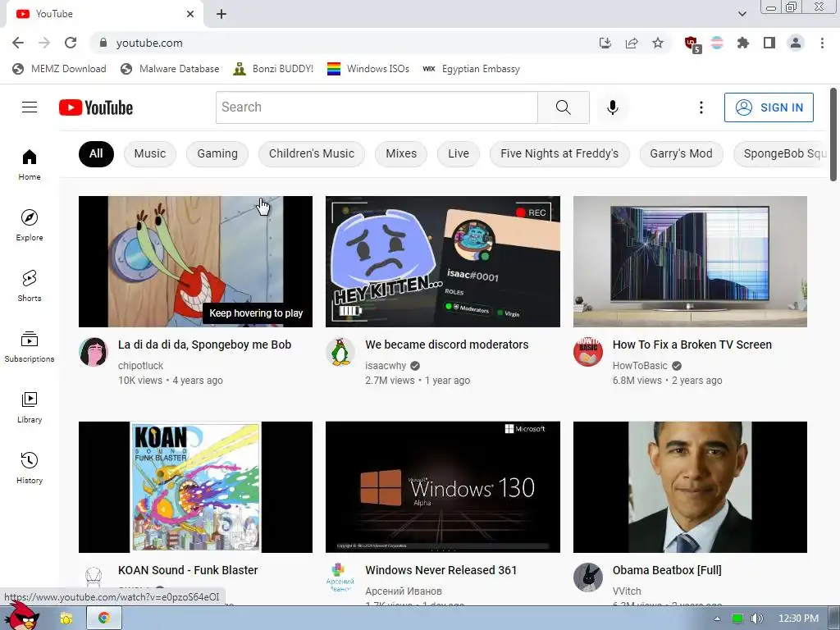This screenshot has width=840, height=630.
Task: Select the Live filter chip
Action: click(458, 153)
